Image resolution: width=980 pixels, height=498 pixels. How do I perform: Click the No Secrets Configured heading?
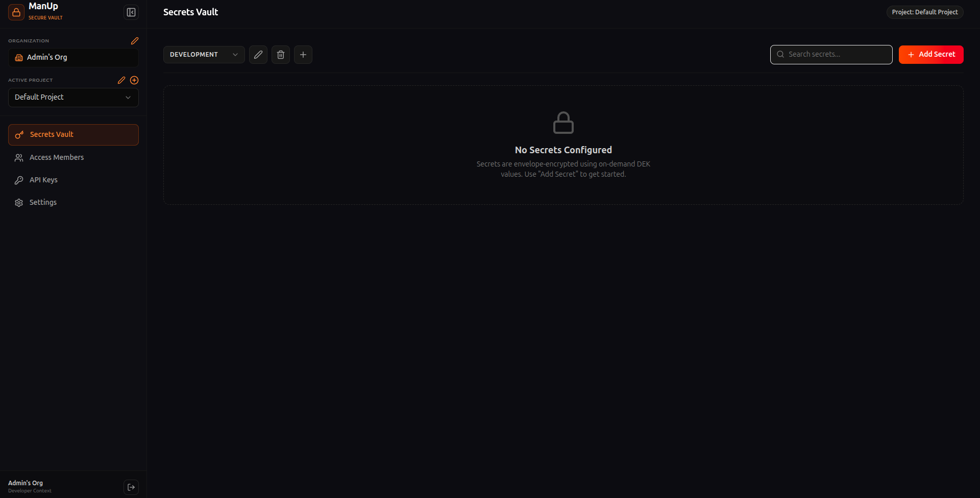tap(563, 150)
